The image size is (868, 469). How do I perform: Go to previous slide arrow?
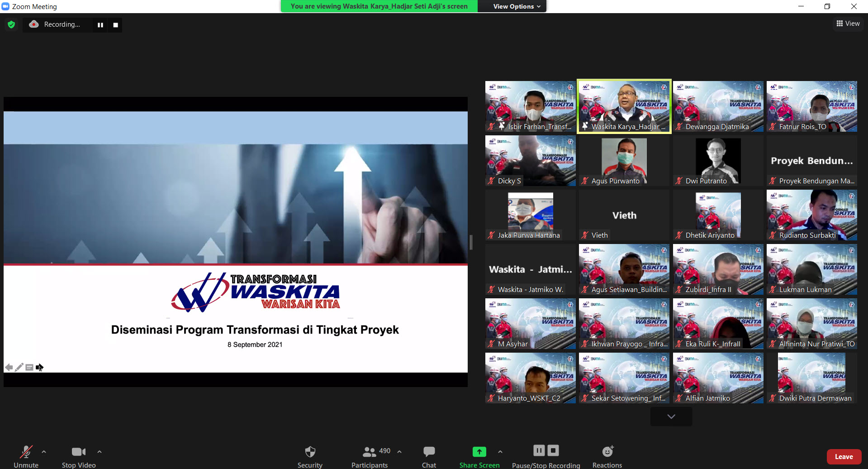click(x=9, y=367)
